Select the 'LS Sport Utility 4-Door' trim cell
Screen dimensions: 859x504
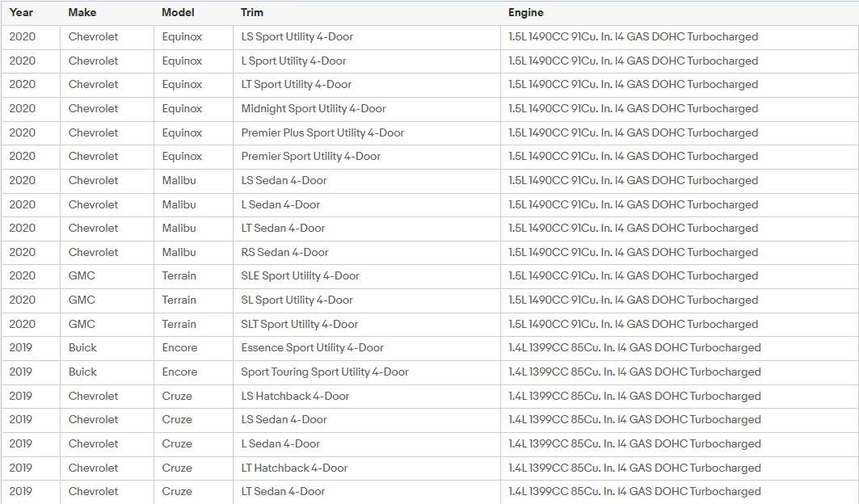tap(367, 36)
